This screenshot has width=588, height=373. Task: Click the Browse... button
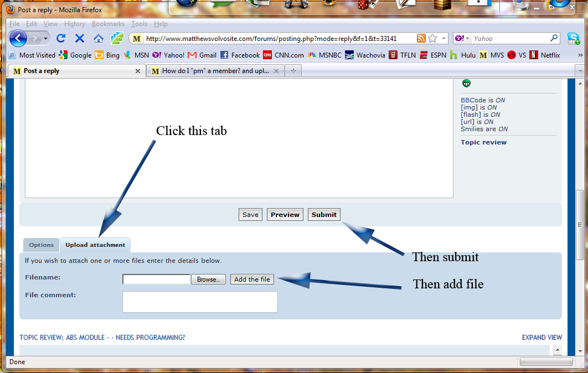[x=208, y=279]
